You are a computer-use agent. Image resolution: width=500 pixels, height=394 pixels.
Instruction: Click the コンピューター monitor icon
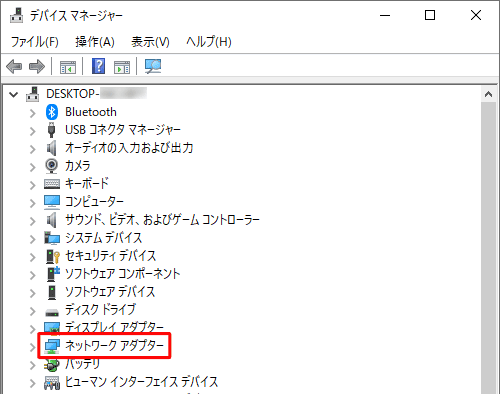pos(52,202)
